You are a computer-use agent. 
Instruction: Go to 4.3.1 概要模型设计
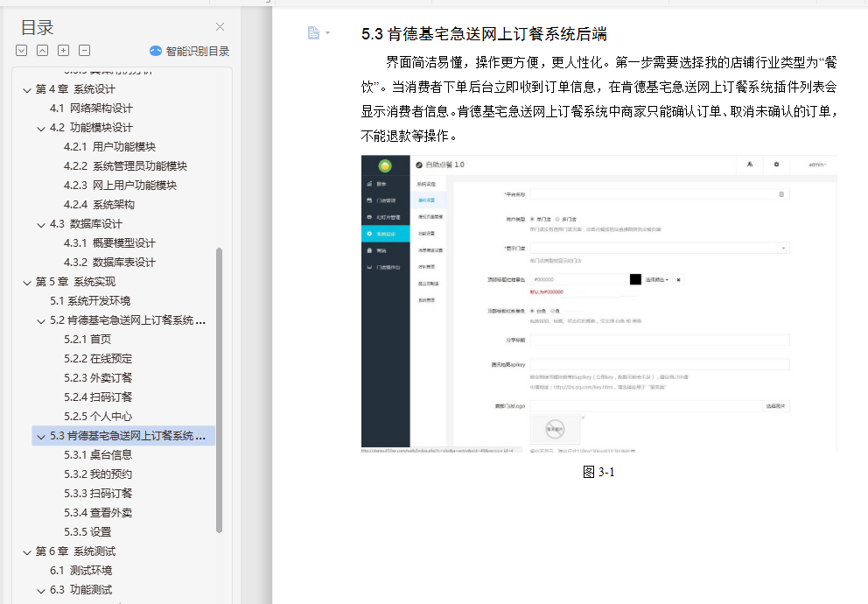pyautogui.click(x=109, y=243)
